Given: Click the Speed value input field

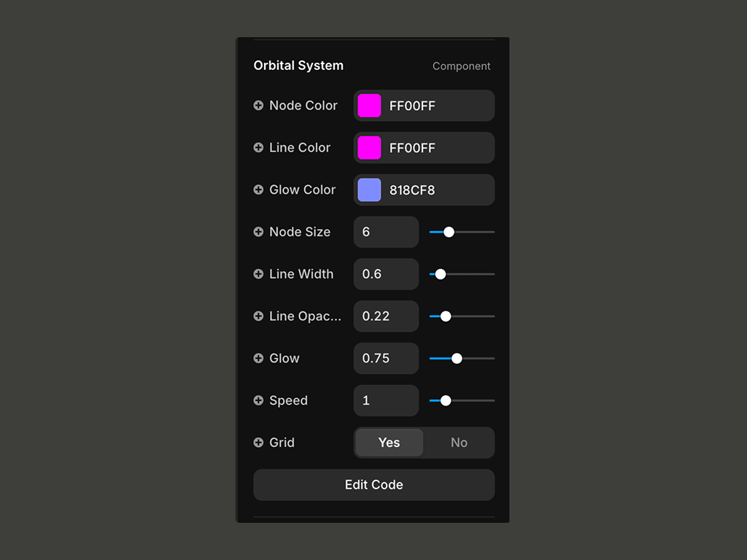Looking at the screenshot, I should tap(386, 400).
